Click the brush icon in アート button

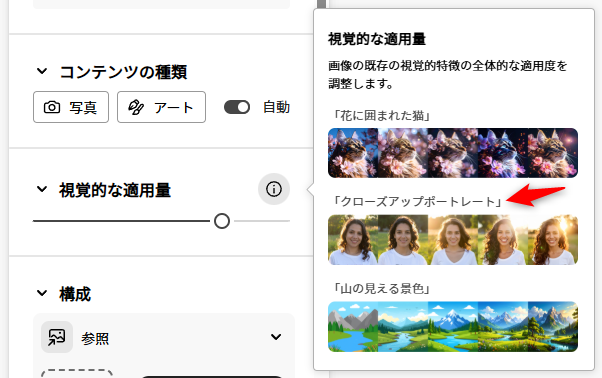[136, 107]
